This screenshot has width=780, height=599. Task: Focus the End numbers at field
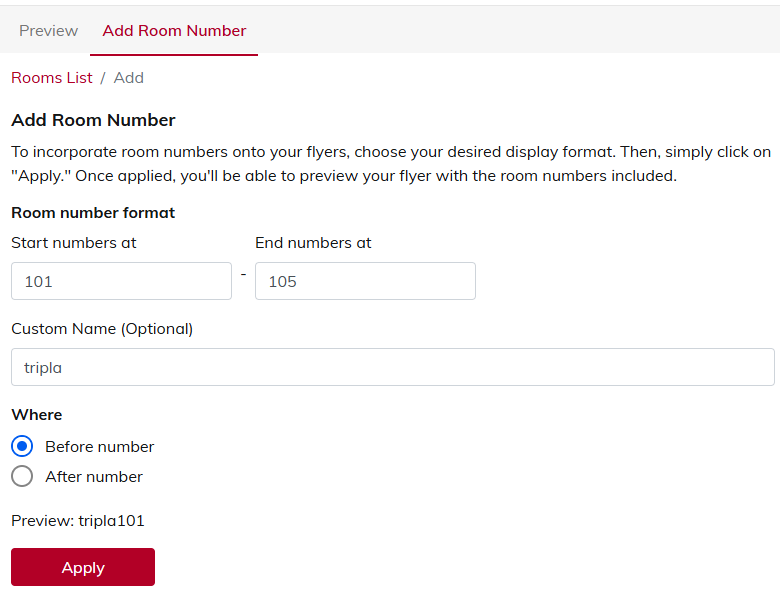(365, 281)
